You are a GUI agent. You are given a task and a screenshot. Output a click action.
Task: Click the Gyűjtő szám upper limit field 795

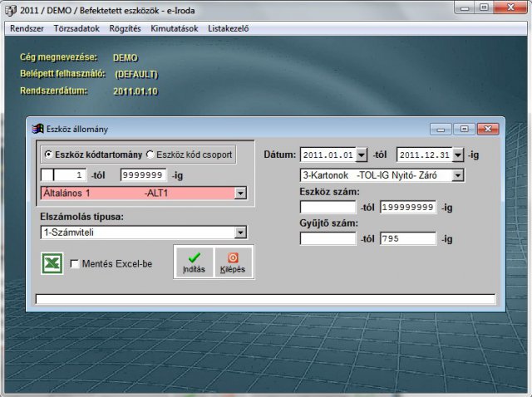tap(407, 238)
